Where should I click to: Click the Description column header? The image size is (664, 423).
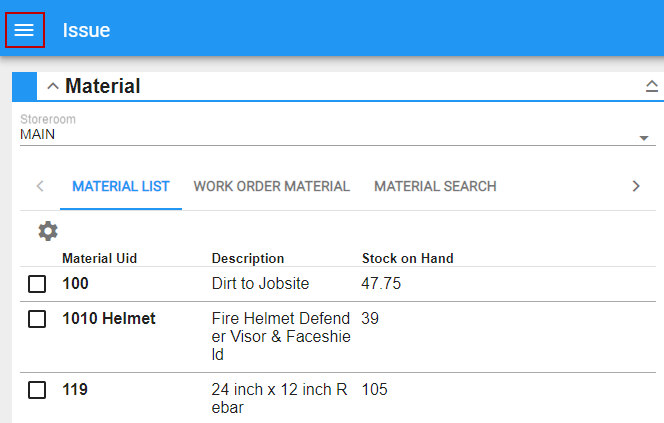248,258
